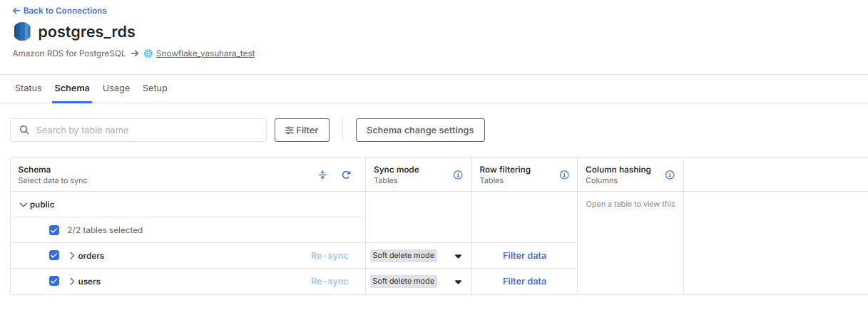
Task: Uncheck the users table checkbox
Action: click(54, 282)
